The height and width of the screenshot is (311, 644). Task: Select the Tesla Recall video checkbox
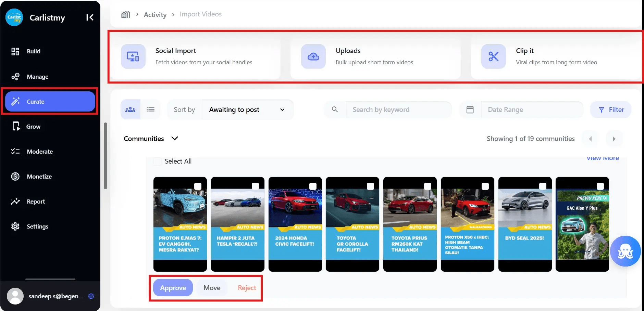tap(255, 186)
